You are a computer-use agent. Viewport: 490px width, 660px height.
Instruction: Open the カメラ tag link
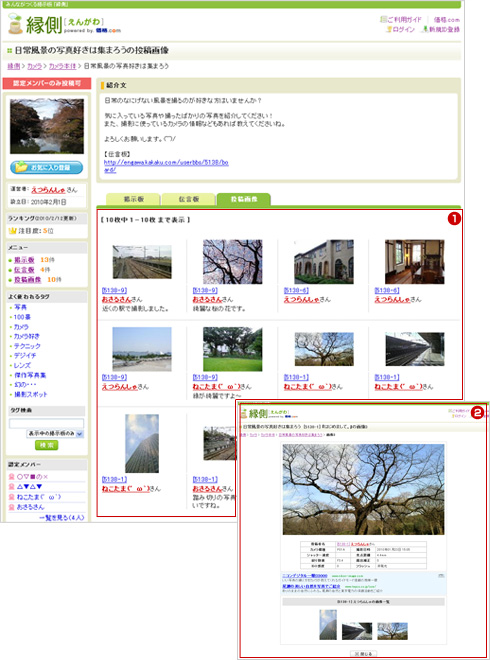[x=21, y=327]
